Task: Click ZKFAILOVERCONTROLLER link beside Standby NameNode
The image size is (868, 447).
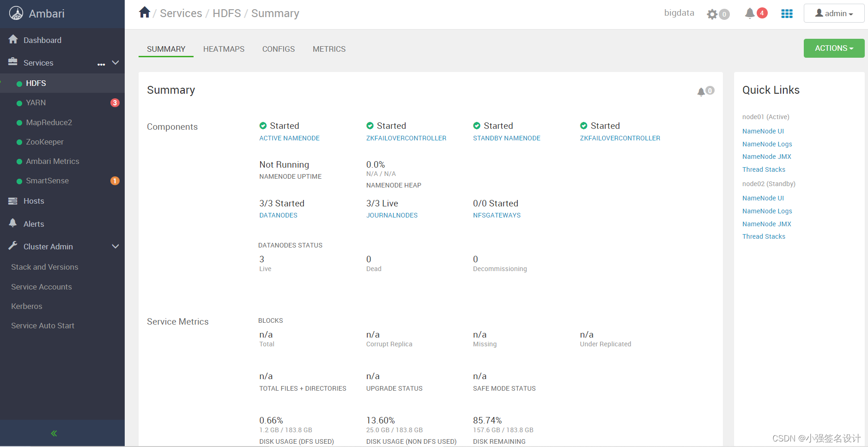Action: (x=620, y=138)
